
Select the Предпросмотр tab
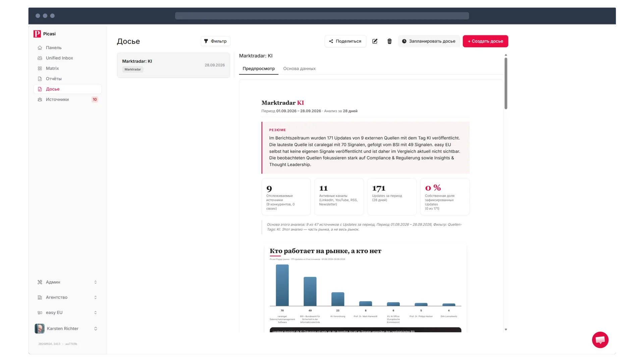tap(259, 69)
